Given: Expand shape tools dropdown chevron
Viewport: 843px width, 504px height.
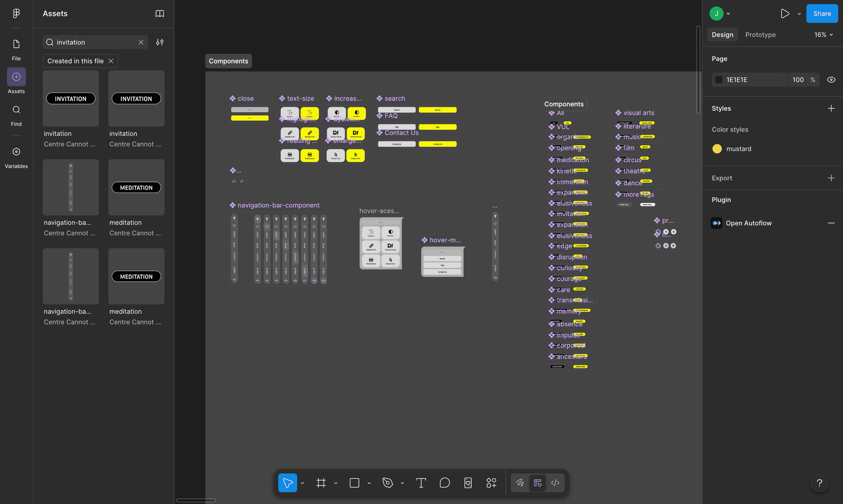Looking at the screenshot, I should tap(369, 483).
